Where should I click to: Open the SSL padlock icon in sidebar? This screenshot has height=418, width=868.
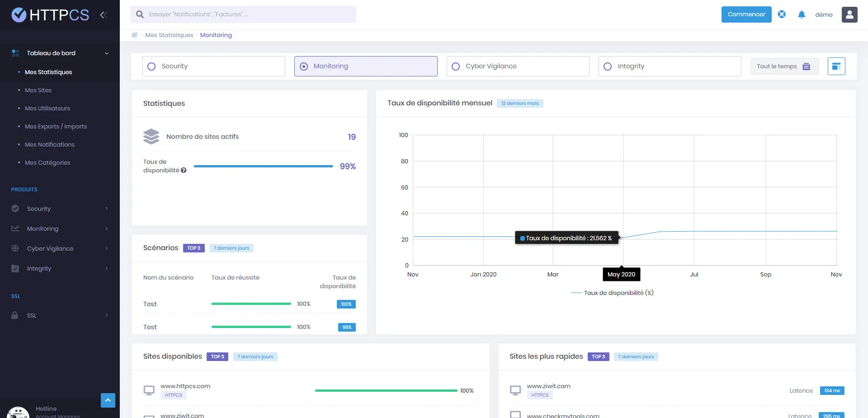pyautogui.click(x=15, y=315)
